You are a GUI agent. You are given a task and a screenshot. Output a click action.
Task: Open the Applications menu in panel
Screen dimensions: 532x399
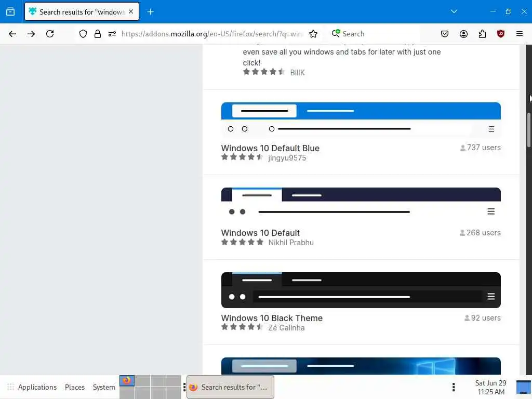point(32,387)
